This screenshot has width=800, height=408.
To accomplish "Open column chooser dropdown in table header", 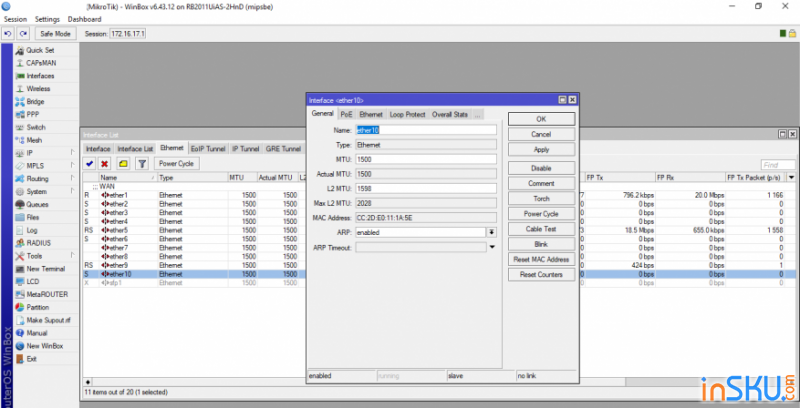I will tap(791, 177).
